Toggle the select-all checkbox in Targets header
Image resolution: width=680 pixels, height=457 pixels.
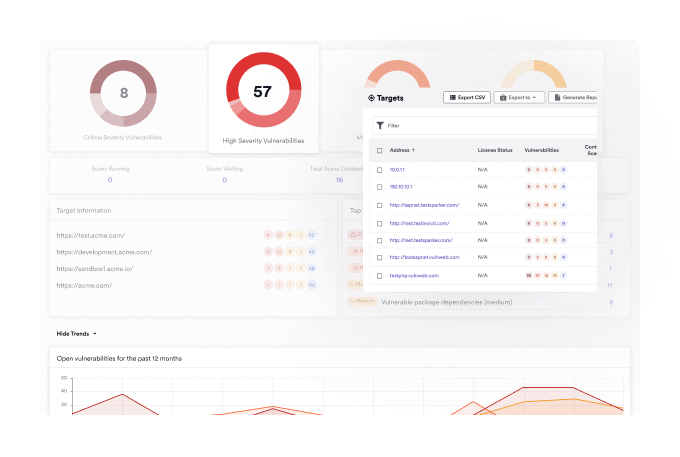click(x=379, y=150)
